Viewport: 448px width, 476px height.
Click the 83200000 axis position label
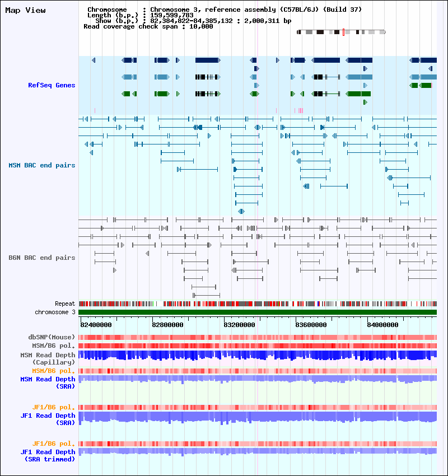(x=239, y=325)
